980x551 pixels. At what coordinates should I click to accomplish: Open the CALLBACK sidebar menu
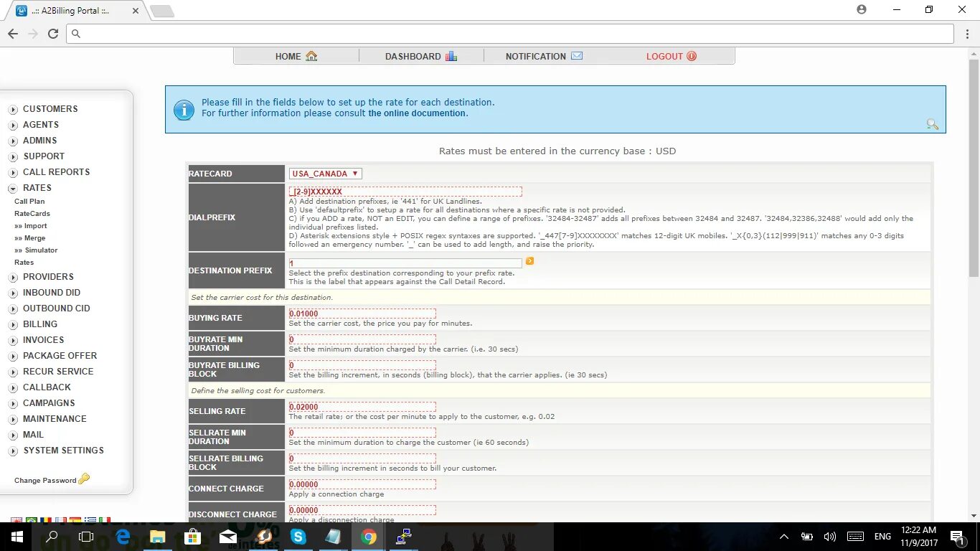(47, 387)
